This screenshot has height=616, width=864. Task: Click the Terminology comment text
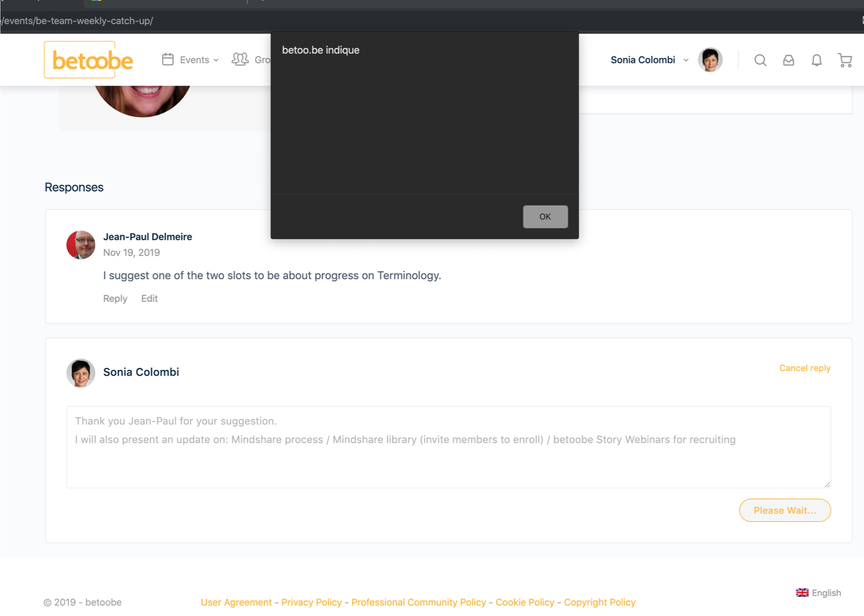tap(272, 275)
